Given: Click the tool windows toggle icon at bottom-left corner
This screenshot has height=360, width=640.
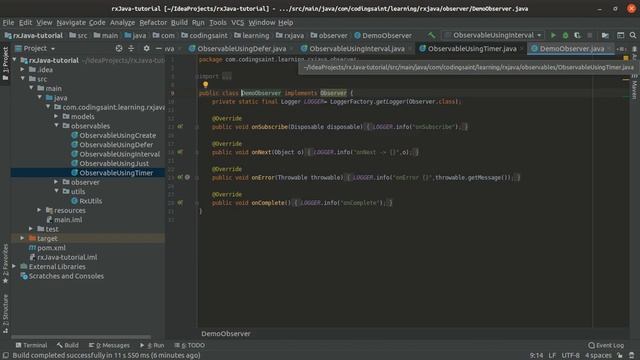Looking at the screenshot, I should 6,356.
